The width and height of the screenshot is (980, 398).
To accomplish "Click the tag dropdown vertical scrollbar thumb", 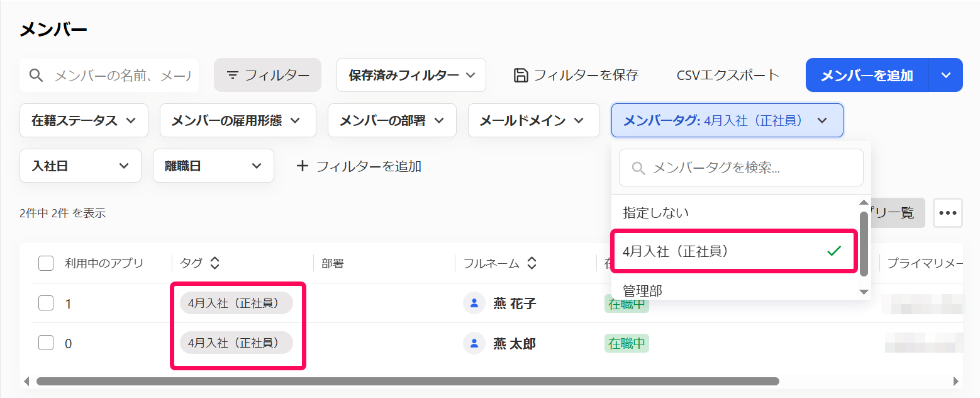I will 864,244.
